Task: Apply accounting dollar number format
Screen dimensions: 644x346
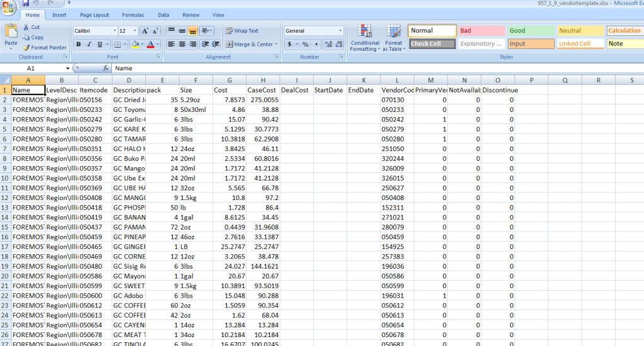Action: [289, 45]
